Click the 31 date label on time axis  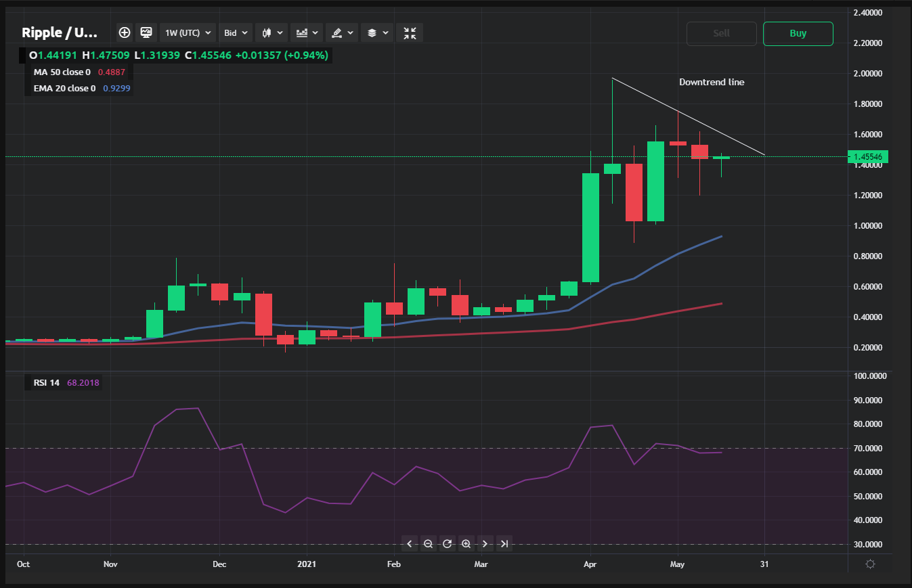click(x=764, y=564)
